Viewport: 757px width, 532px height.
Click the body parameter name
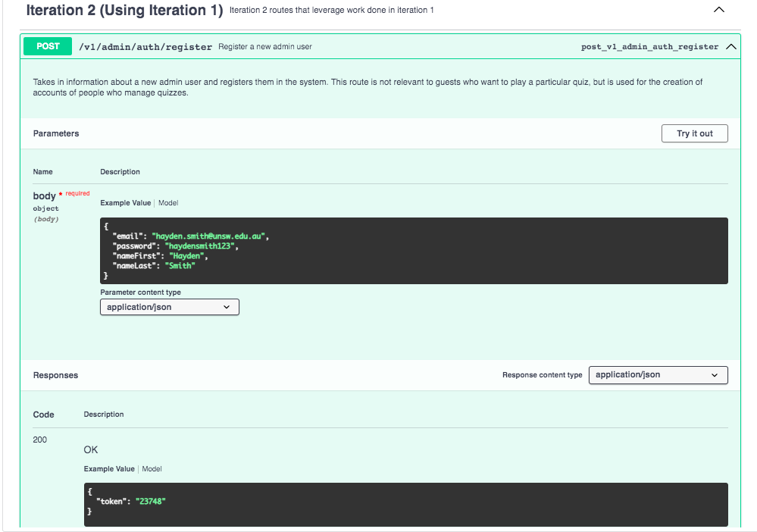coord(42,196)
